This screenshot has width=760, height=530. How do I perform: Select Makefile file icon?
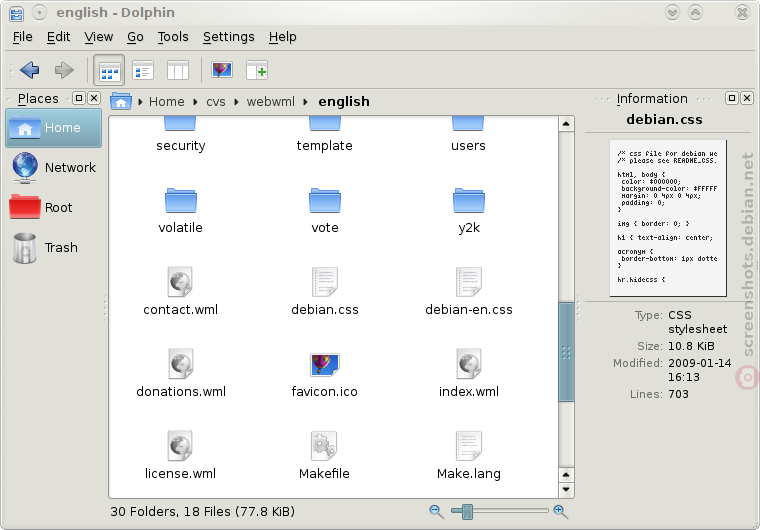coord(324,446)
